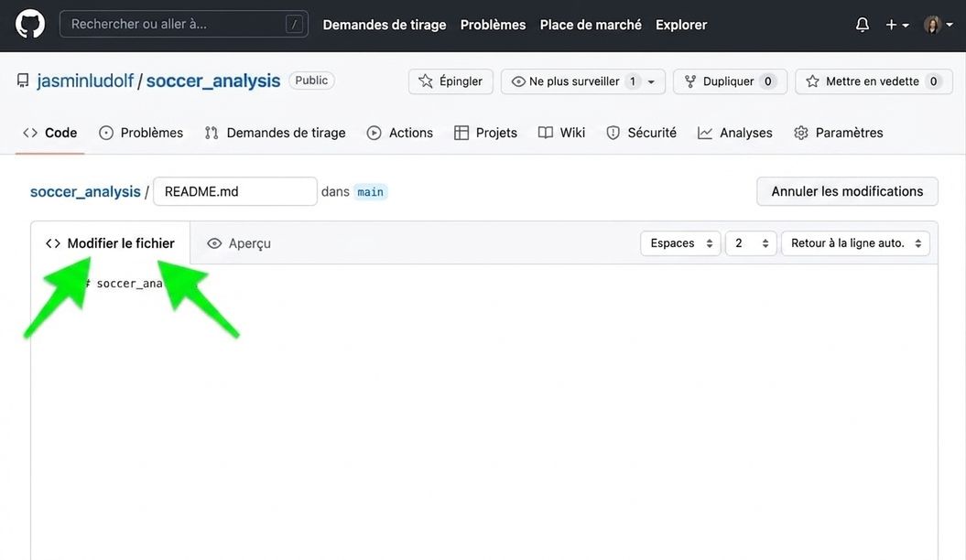Click the code brackets icon on Code tab
Image resolution: width=966 pixels, height=560 pixels.
(x=30, y=133)
